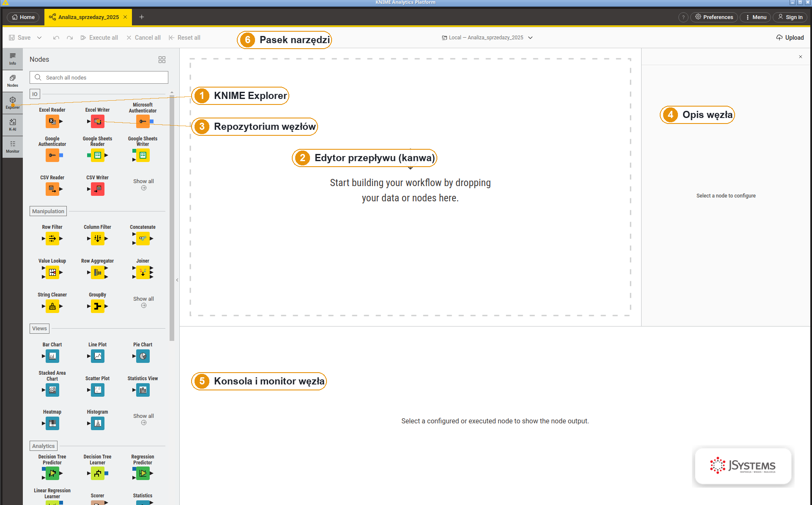The width and height of the screenshot is (812, 505).
Task: Select the Pie Chart node icon
Action: pyautogui.click(x=143, y=356)
